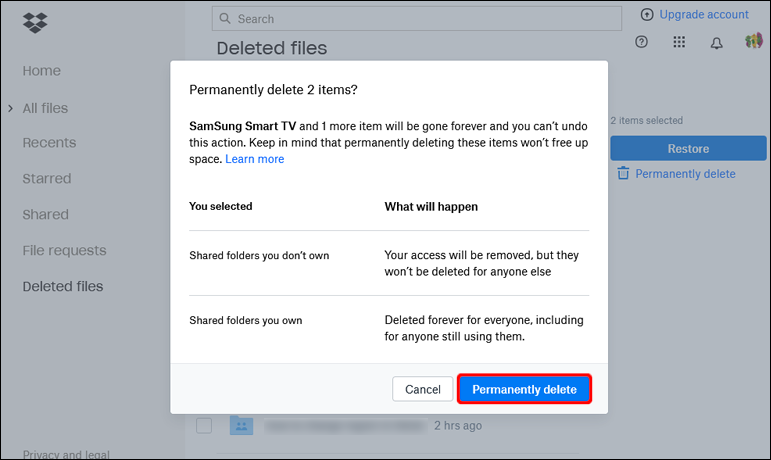771x460 pixels.
Task: Tick the checkbox beside the deleted folder row
Action: [204, 425]
